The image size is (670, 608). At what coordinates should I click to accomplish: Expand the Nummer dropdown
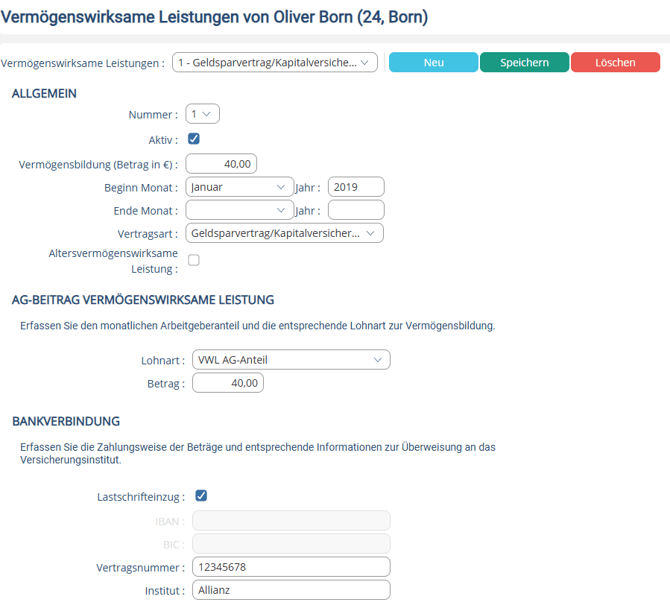(203, 114)
